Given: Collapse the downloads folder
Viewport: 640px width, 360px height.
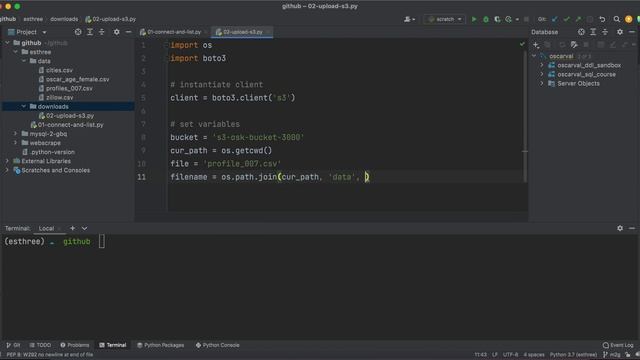Looking at the screenshot, I should tap(24, 107).
